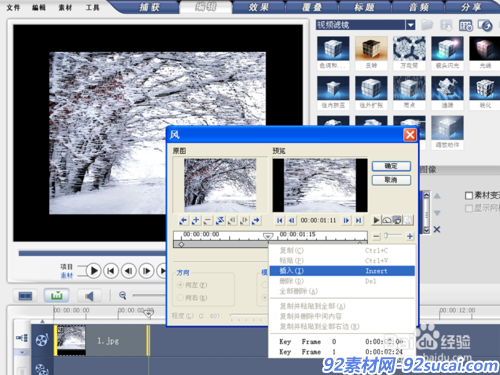Jump to end frame in dialog preview

point(359,220)
